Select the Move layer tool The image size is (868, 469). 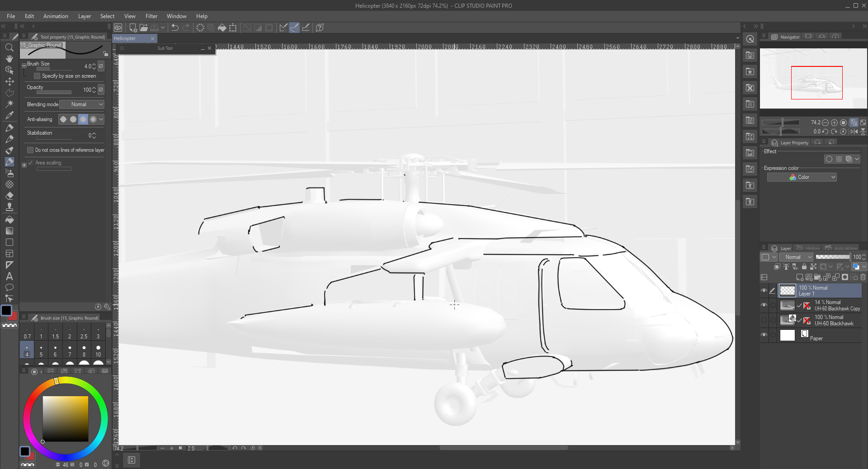[x=9, y=82]
